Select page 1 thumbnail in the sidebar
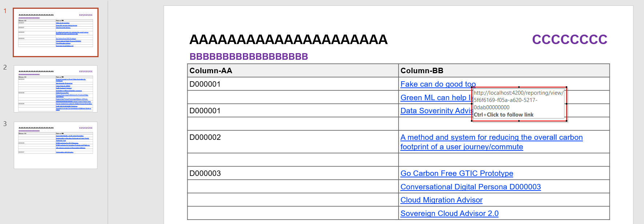The image size is (644, 224). pos(55,32)
